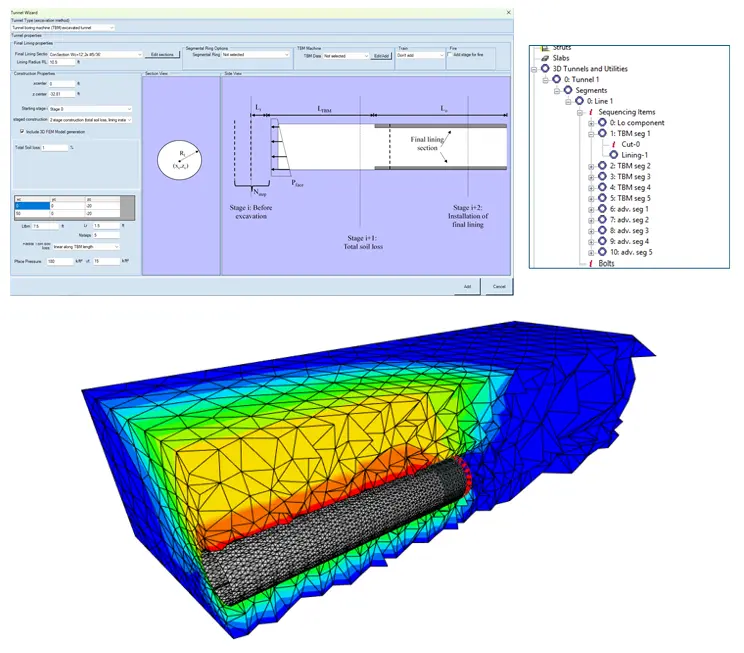
Task: Select the 0: Lo component tree label
Action: click(x=637, y=123)
